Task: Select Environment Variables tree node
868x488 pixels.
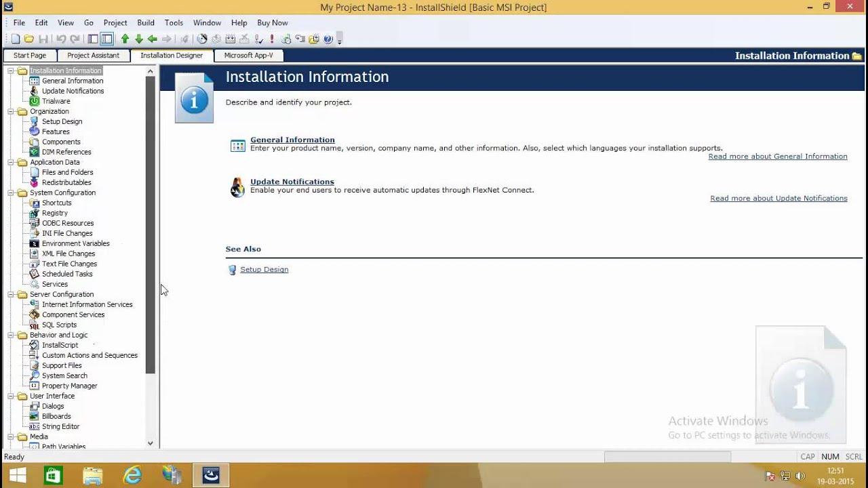Action: point(76,243)
